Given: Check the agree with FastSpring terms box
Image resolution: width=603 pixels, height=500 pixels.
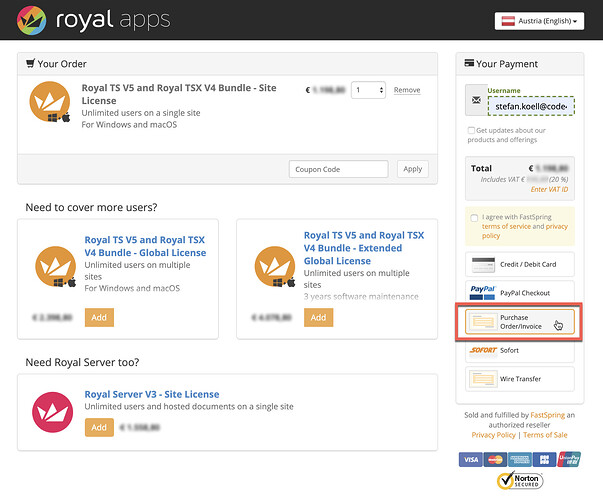Looking at the screenshot, I should pyautogui.click(x=474, y=217).
